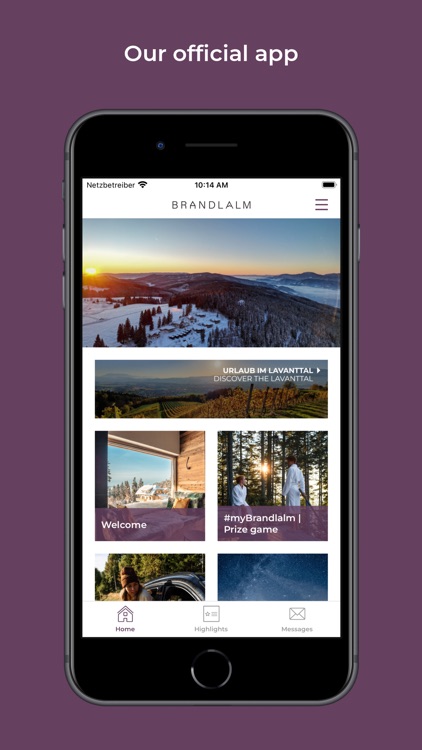This screenshot has height=750, width=422.
Task: Tap the Welcome label text
Action: click(124, 525)
